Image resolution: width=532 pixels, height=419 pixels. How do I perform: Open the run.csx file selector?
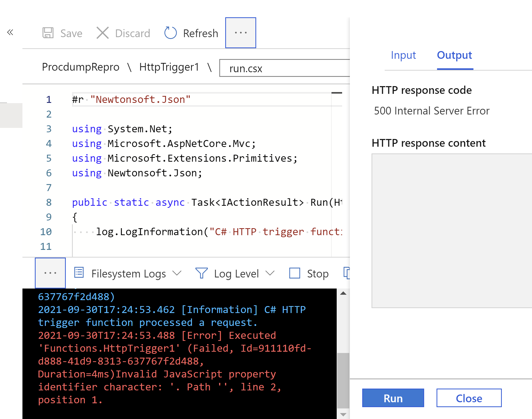click(284, 68)
